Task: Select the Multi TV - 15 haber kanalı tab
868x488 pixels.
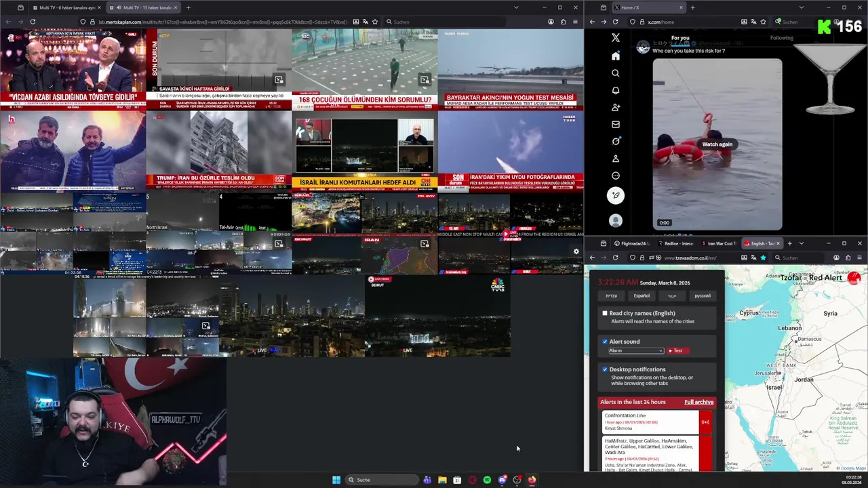Action: coord(144,7)
